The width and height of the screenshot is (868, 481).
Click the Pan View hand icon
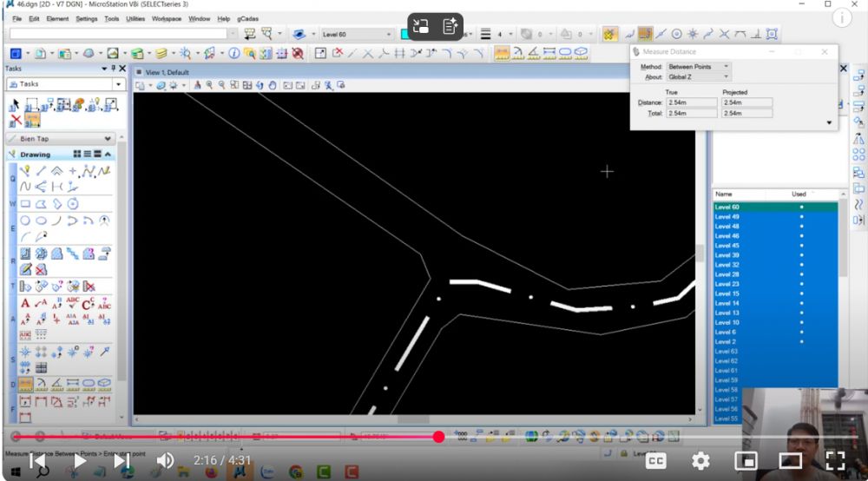point(273,85)
